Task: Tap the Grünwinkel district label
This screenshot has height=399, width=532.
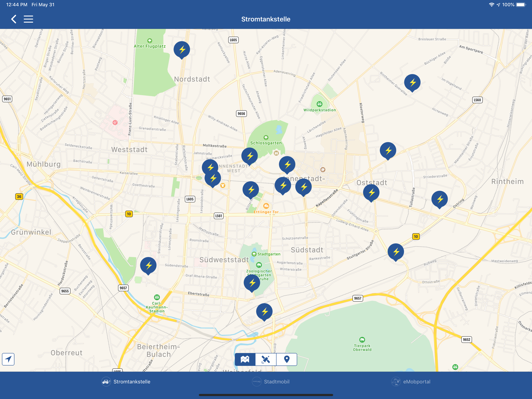Action: click(31, 232)
